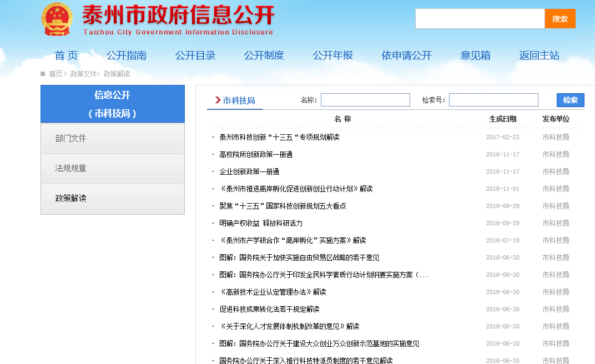Image resolution: width=595 pixels, height=364 pixels.
Task: Open 企业创新政策一册通 article link
Action: [249, 171]
